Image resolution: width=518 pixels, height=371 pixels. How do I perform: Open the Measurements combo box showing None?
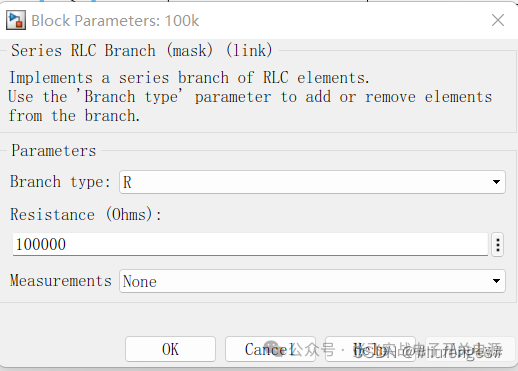click(x=312, y=281)
